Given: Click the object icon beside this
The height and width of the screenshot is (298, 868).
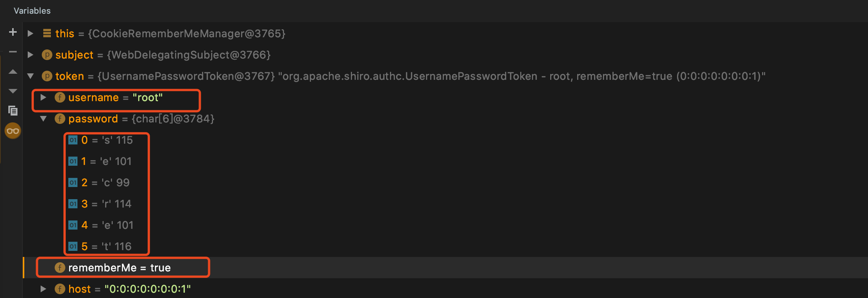Looking at the screenshot, I should point(47,33).
